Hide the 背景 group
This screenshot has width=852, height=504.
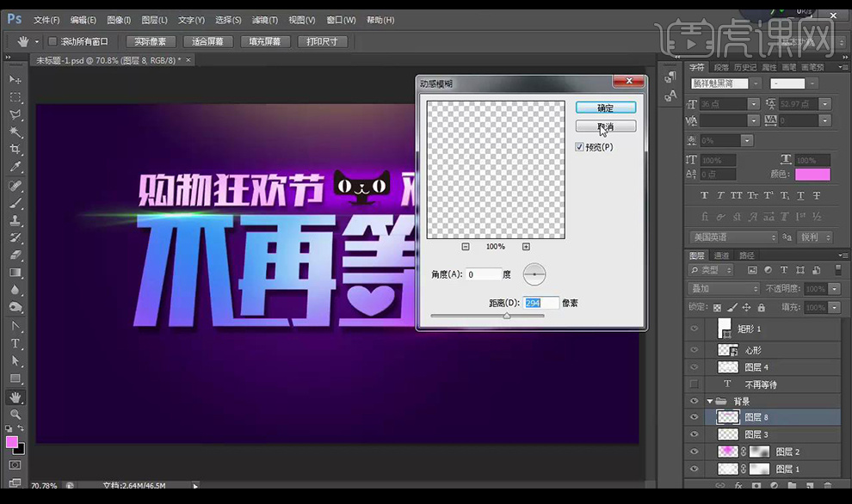[x=695, y=402]
